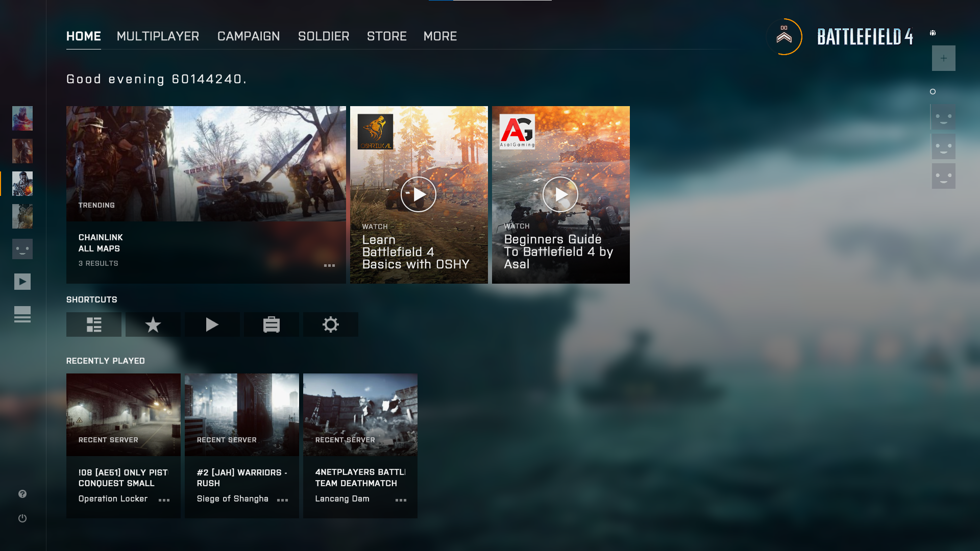The height and width of the screenshot is (551, 980).
Task: Select the second game cover in left sidebar
Action: pyautogui.click(x=22, y=151)
